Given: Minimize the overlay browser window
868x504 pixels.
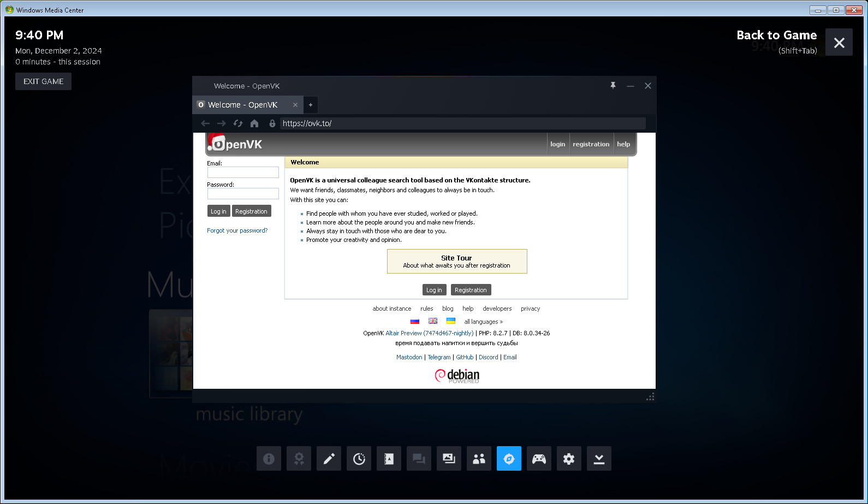Looking at the screenshot, I should (x=631, y=86).
